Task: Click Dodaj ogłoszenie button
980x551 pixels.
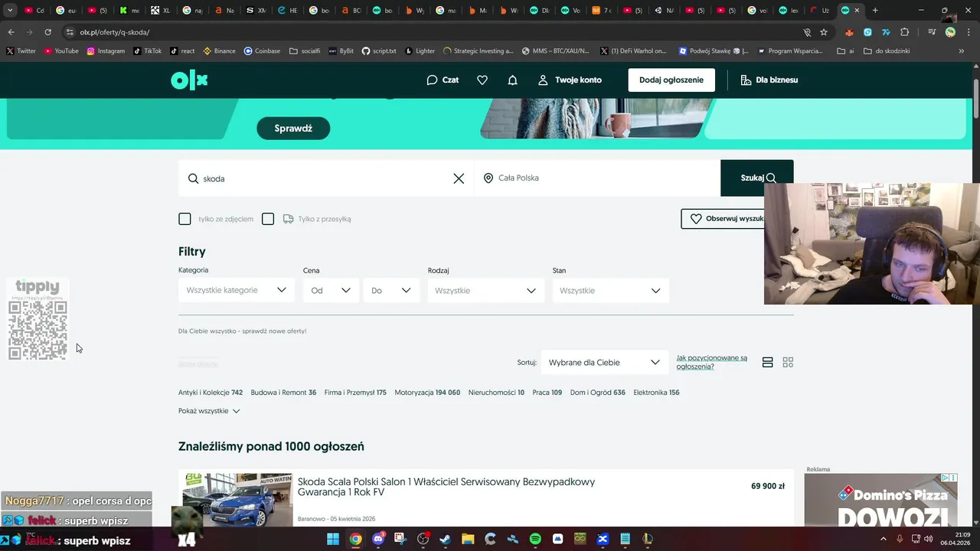Action: pos(671,80)
